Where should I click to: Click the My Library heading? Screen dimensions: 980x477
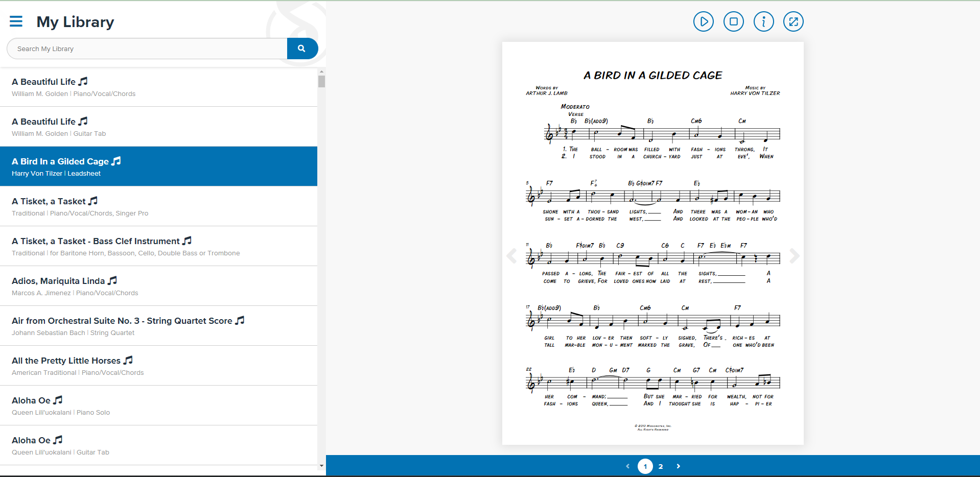pos(75,22)
